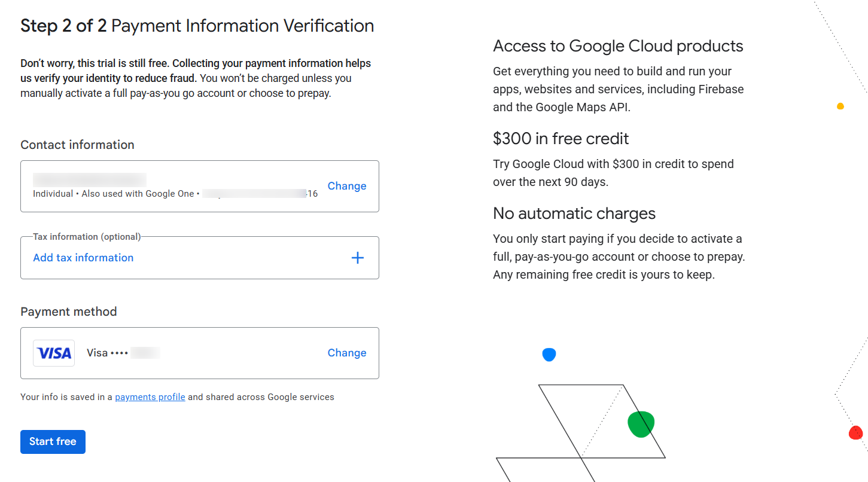
Task: Click 'Your info is saved in a' text
Action: [66, 397]
